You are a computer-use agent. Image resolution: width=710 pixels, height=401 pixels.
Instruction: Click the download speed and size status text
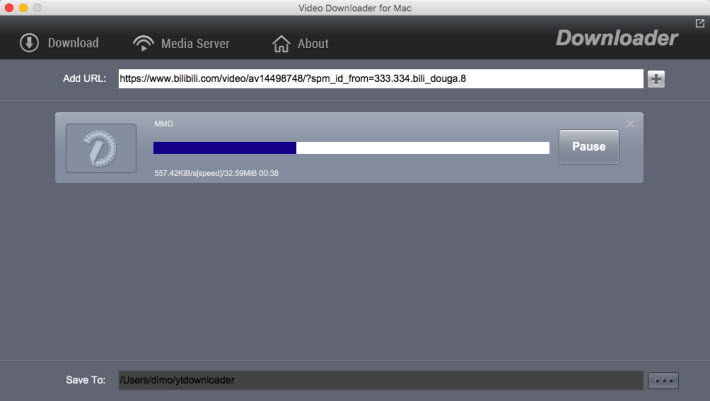tap(216, 173)
